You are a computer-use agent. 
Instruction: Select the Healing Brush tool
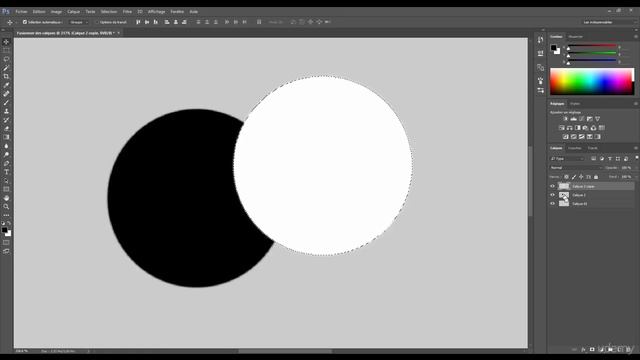coord(6,94)
